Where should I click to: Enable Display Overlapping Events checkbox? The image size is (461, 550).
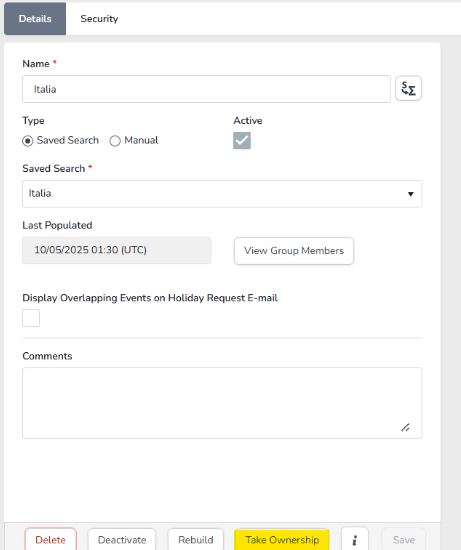tap(31, 318)
